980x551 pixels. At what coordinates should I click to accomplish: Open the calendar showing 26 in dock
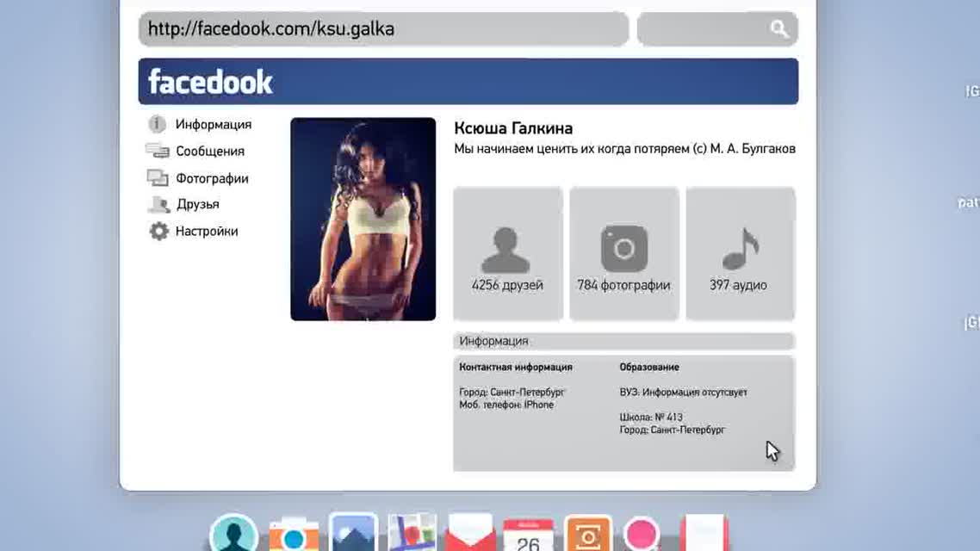pyautogui.click(x=528, y=536)
